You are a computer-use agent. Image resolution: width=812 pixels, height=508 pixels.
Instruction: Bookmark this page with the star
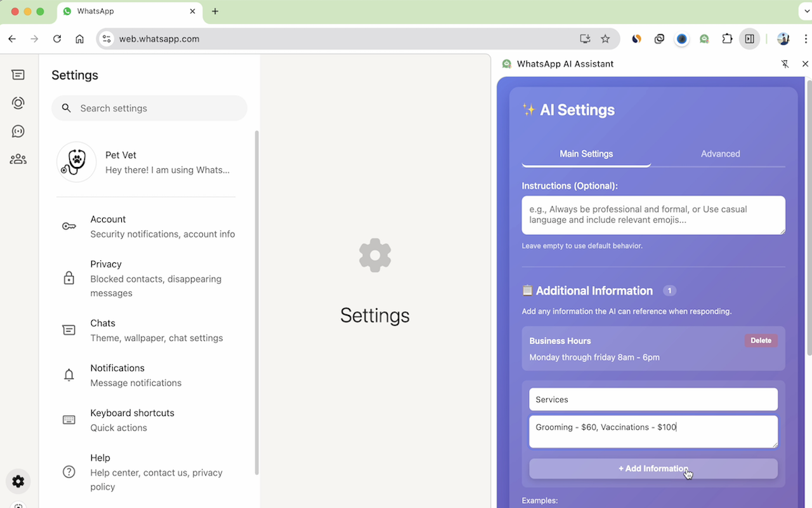click(605, 39)
